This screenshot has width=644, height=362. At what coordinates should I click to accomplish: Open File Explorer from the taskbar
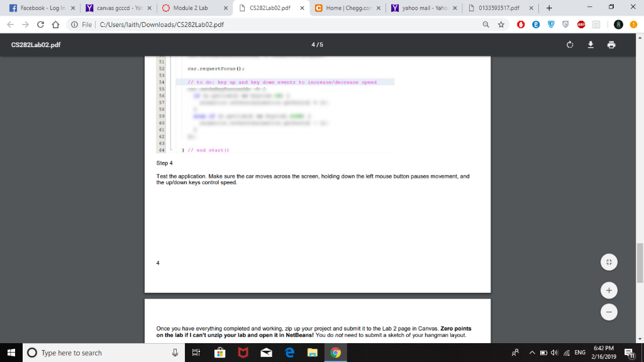(x=313, y=353)
